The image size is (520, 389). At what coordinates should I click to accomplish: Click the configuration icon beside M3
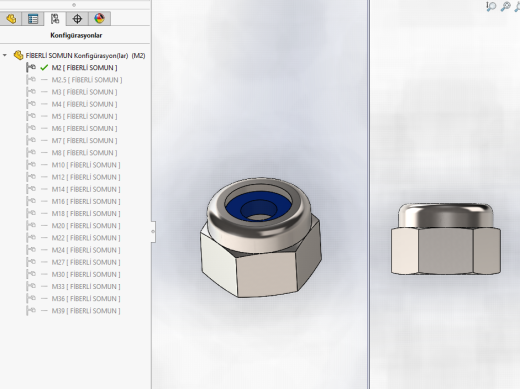click(x=31, y=92)
